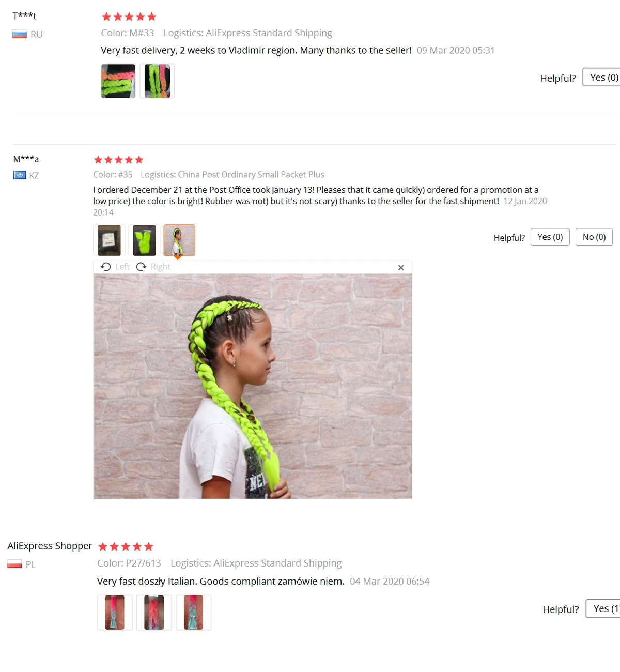The height and width of the screenshot is (672, 620).
Task: Click the Russian flag next to RU
Action: pos(20,34)
